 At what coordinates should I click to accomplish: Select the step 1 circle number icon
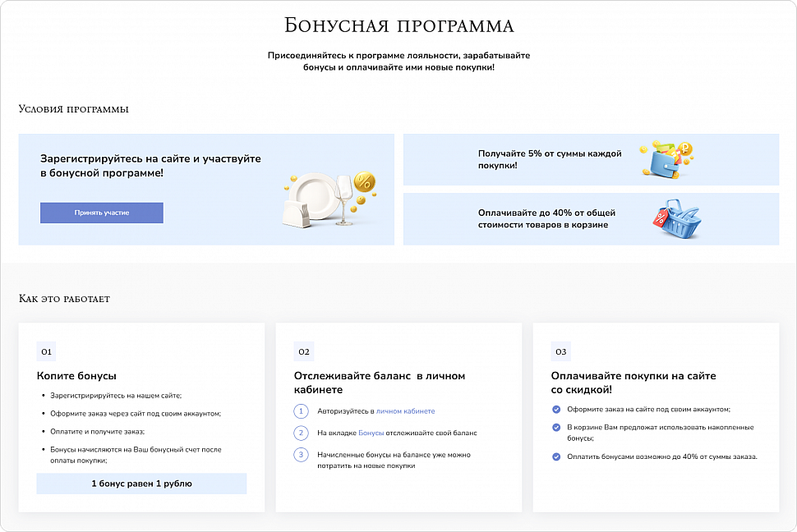(302, 410)
